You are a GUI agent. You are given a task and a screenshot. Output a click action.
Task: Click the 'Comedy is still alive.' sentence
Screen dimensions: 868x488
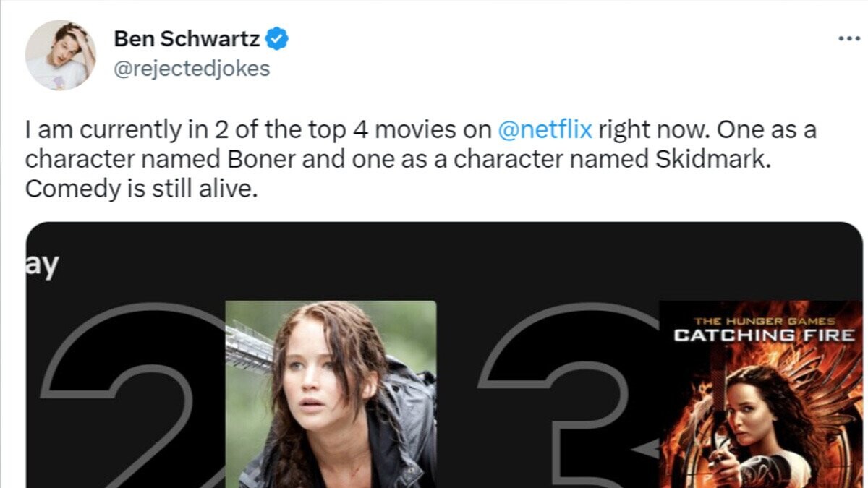(141, 189)
